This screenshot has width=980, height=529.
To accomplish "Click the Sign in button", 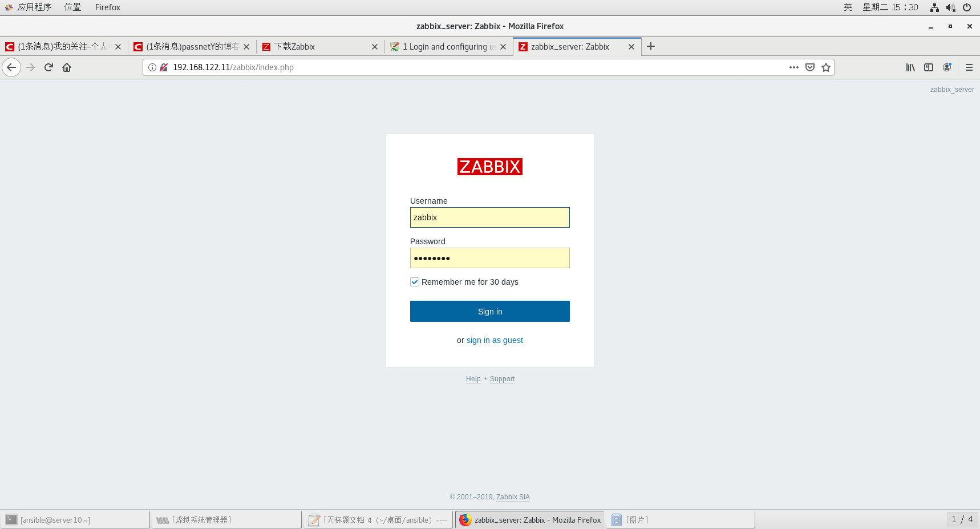I will point(490,312).
